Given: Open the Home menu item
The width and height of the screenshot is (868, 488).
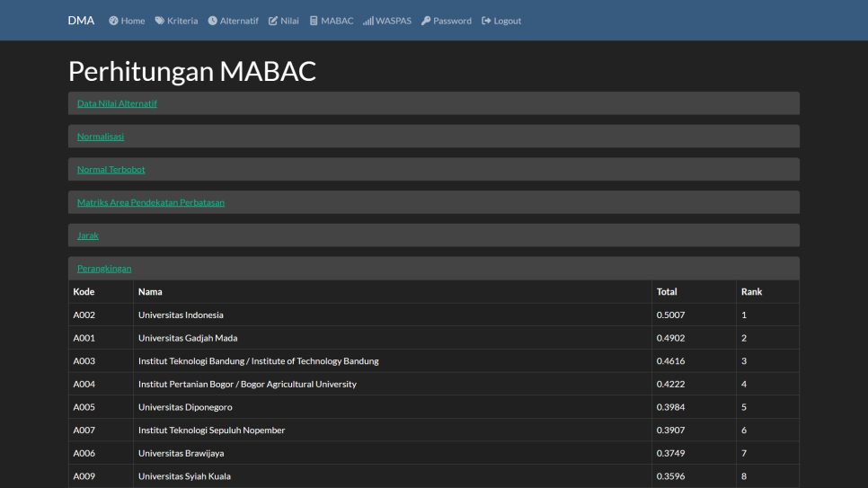Looking at the screenshot, I should pyautogui.click(x=127, y=21).
